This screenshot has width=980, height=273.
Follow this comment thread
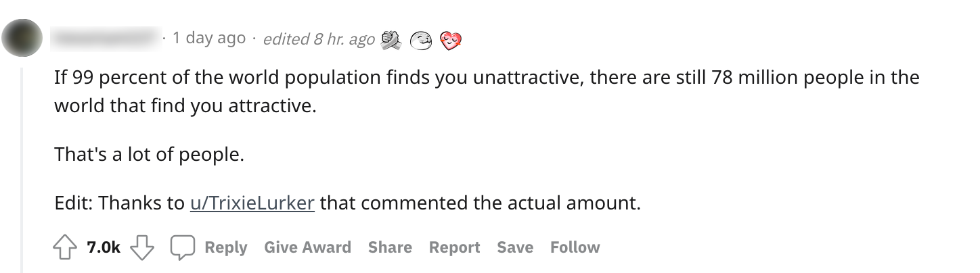point(575,248)
